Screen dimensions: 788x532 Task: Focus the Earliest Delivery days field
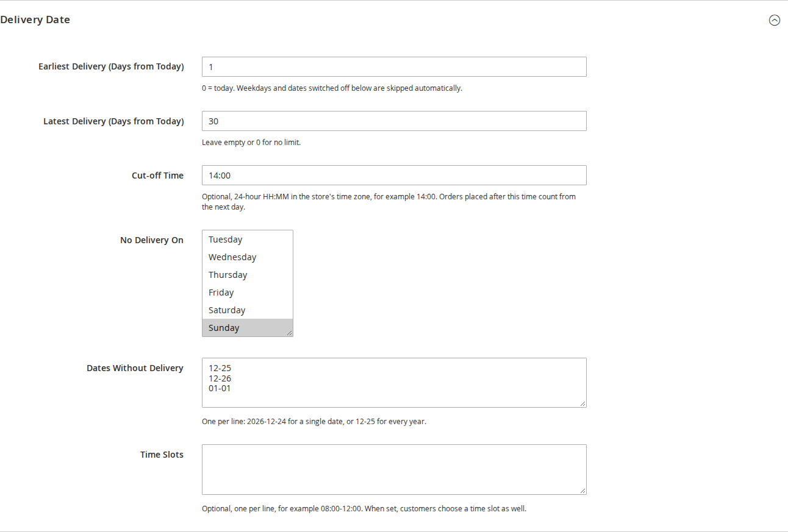pyautogui.click(x=394, y=66)
